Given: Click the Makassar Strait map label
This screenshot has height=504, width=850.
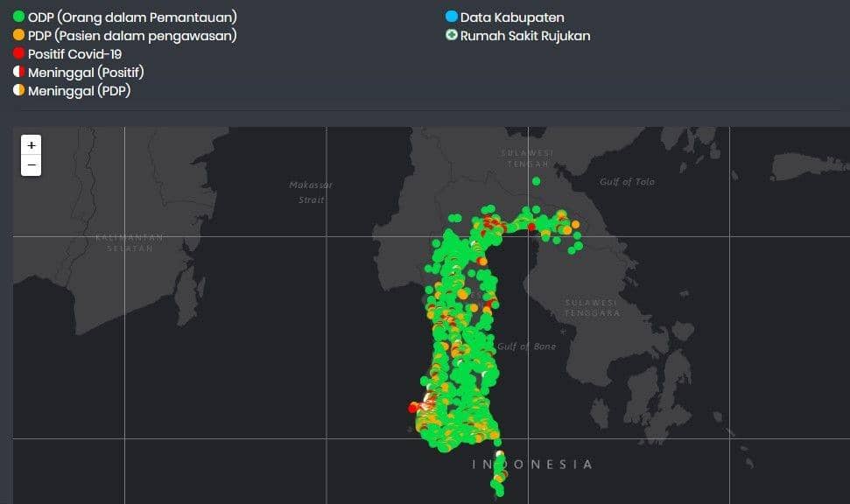Looking at the screenshot, I should [x=311, y=192].
